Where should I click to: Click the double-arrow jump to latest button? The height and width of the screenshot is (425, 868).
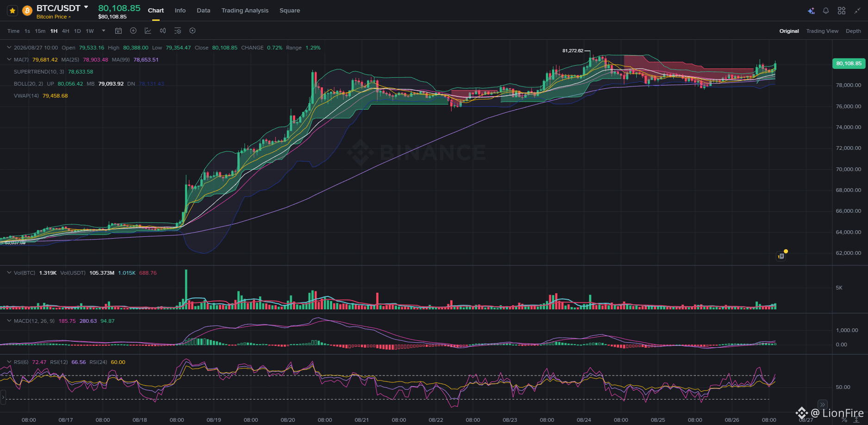(822, 405)
